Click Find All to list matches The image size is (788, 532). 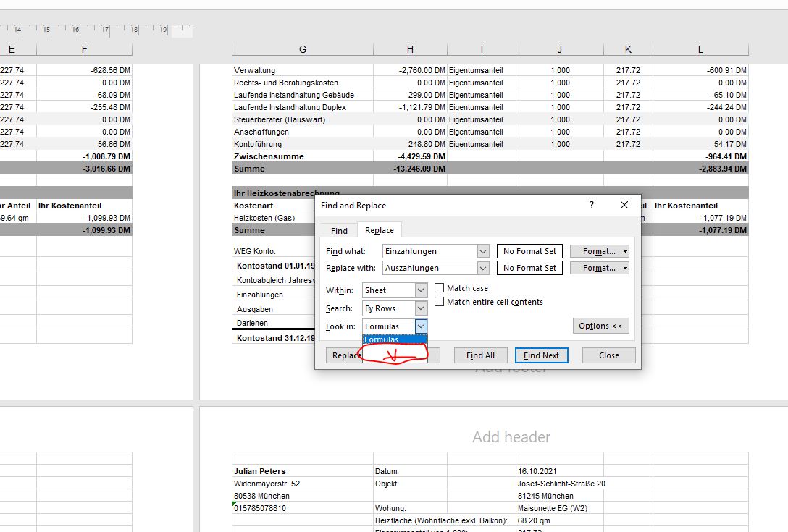tap(480, 355)
